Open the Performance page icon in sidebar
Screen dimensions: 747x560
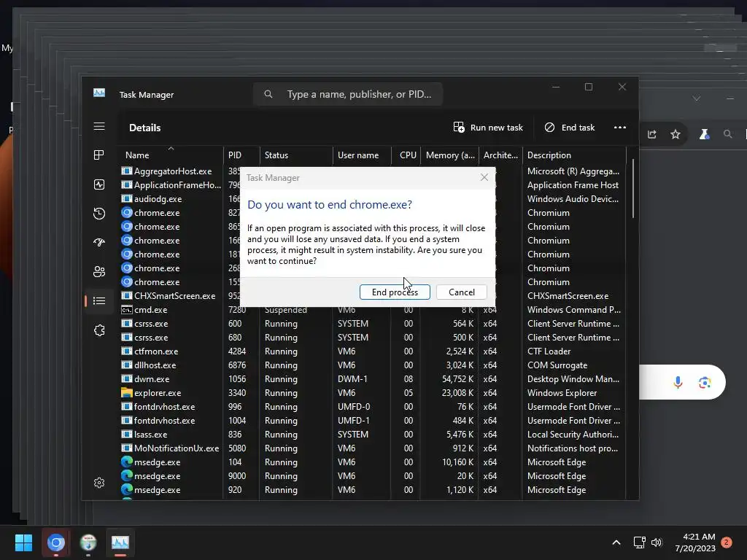99,184
